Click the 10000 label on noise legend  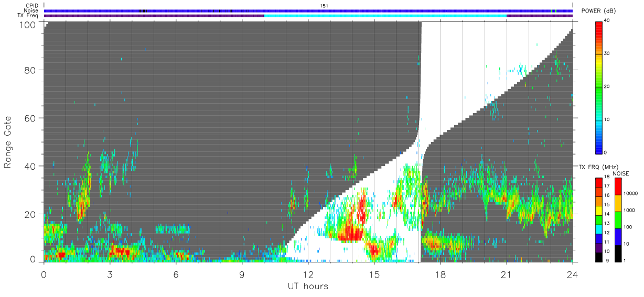click(631, 193)
